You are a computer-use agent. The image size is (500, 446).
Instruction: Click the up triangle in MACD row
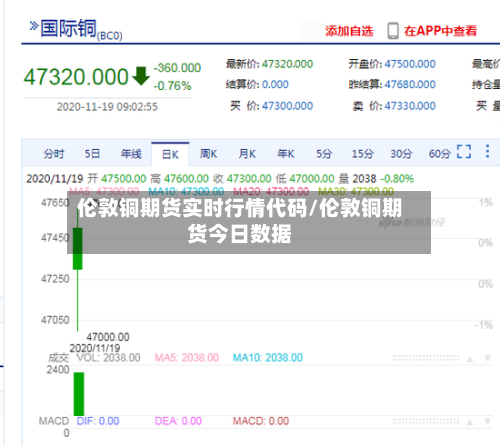tap(470, 422)
